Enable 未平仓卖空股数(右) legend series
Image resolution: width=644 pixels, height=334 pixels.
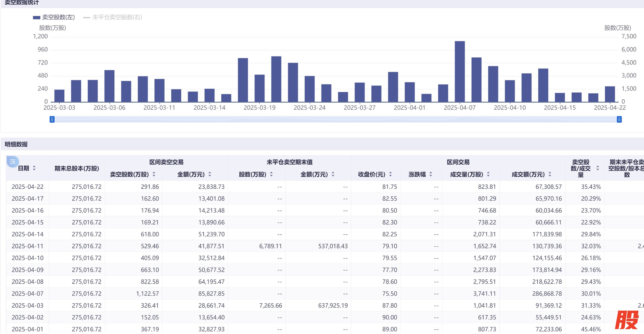coord(113,17)
